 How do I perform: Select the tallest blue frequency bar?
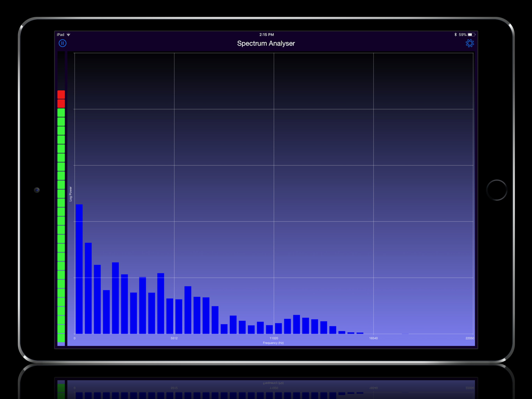coord(79,269)
